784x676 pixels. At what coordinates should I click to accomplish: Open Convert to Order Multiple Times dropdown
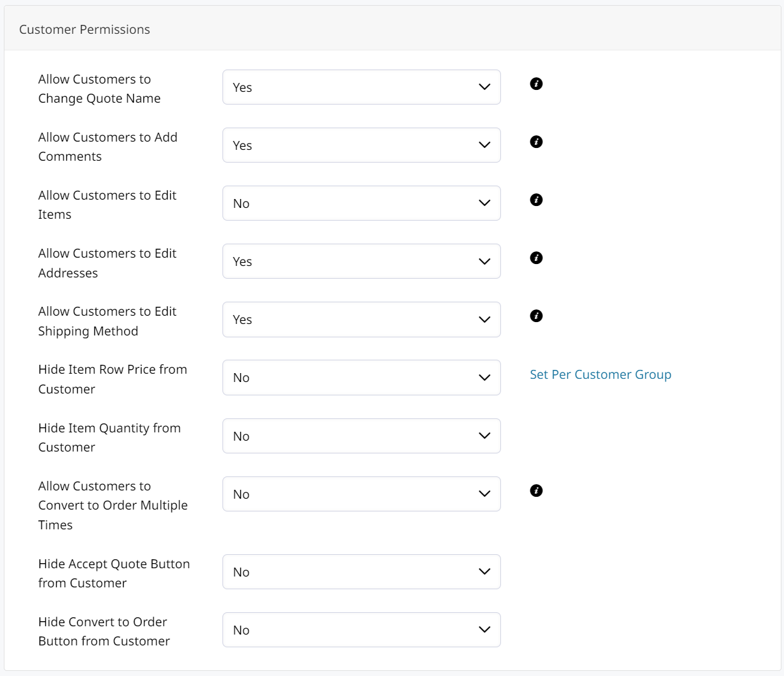361,494
